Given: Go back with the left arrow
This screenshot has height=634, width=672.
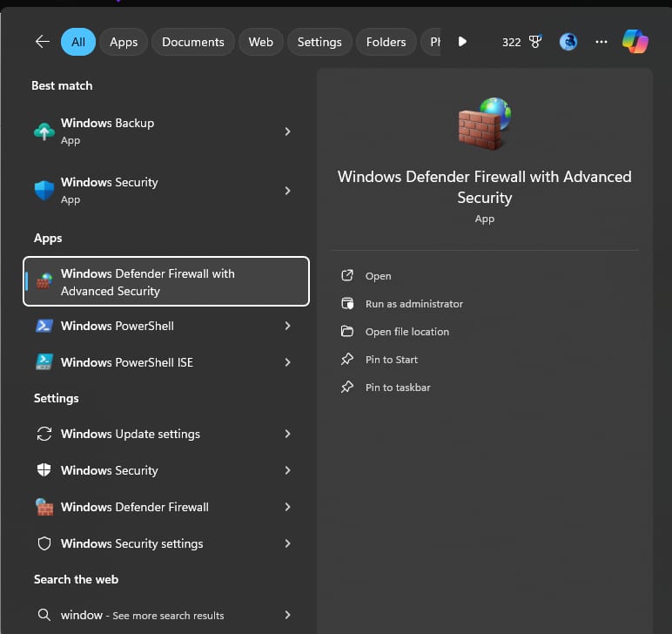Looking at the screenshot, I should click(43, 42).
